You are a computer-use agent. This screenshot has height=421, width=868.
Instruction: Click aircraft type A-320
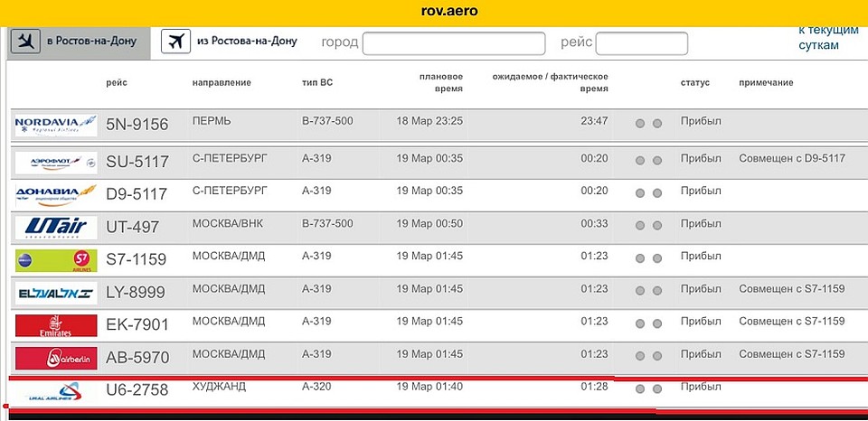(316, 387)
